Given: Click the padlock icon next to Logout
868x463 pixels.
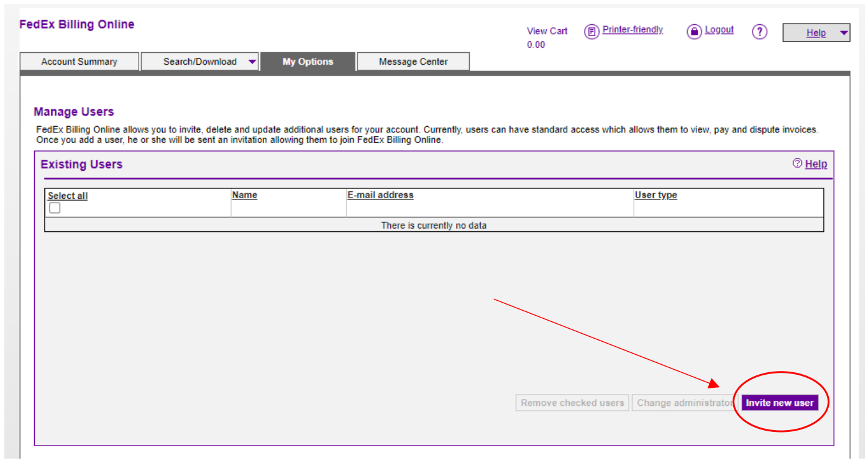Looking at the screenshot, I should [x=694, y=31].
